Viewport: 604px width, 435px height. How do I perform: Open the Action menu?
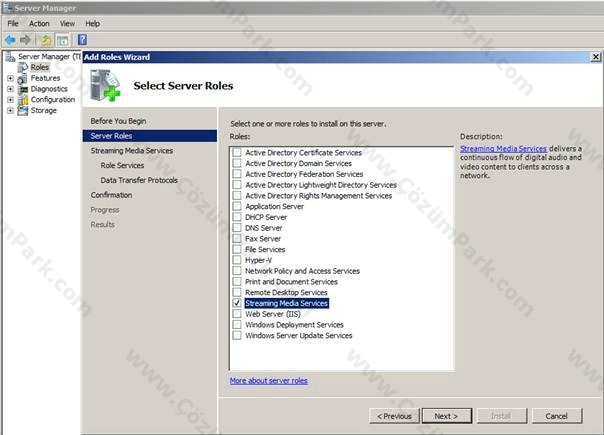coord(39,24)
